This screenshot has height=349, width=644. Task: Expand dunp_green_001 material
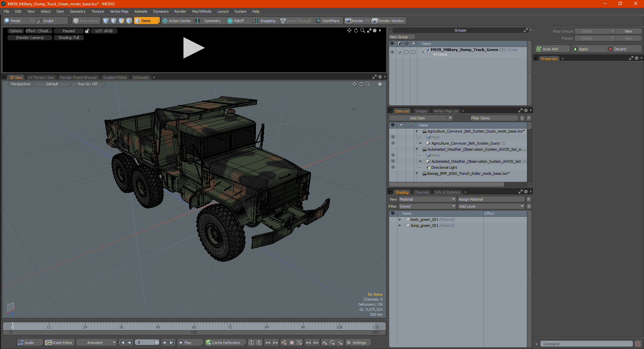pos(400,226)
